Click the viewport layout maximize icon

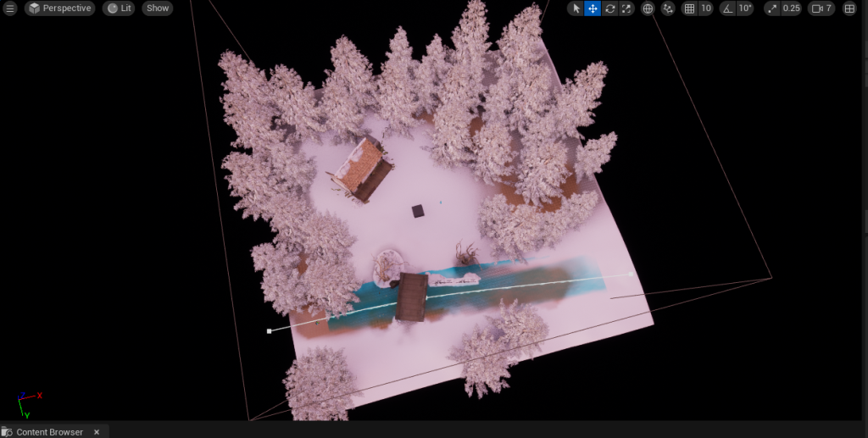[849, 8]
